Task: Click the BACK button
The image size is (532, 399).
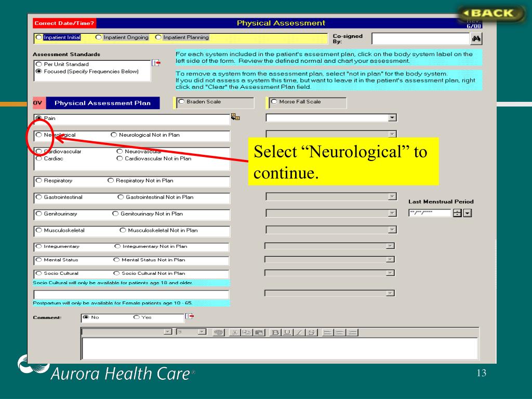Action: click(490, 13)
